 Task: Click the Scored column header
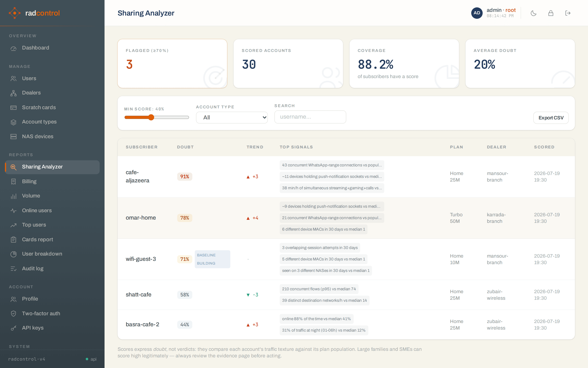click(544, 147)
